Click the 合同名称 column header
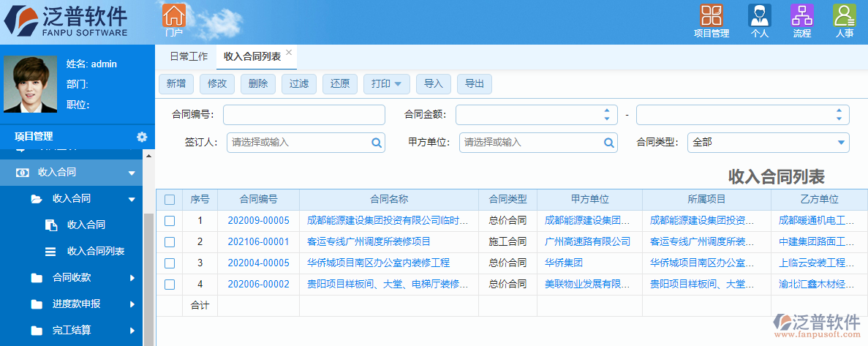 pyautogui.click(x=389, y=199)
